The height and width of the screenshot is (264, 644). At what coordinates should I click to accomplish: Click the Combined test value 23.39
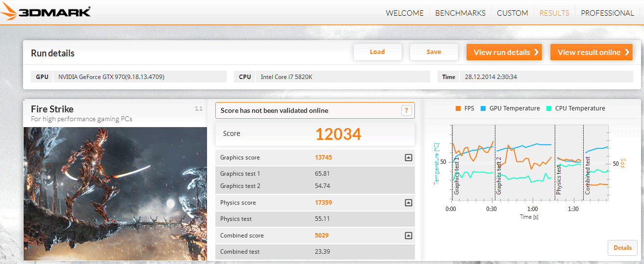pos(322,252)
